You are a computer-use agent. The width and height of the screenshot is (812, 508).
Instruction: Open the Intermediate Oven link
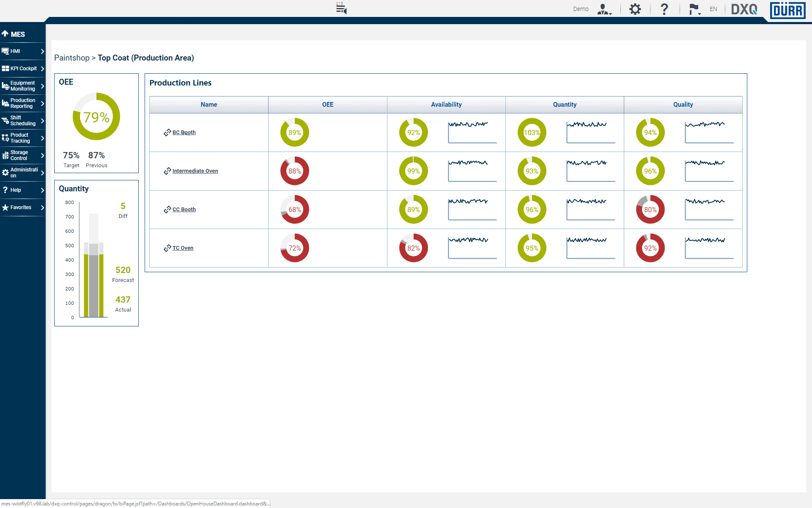pyautogui.click(x=195, y=171)
